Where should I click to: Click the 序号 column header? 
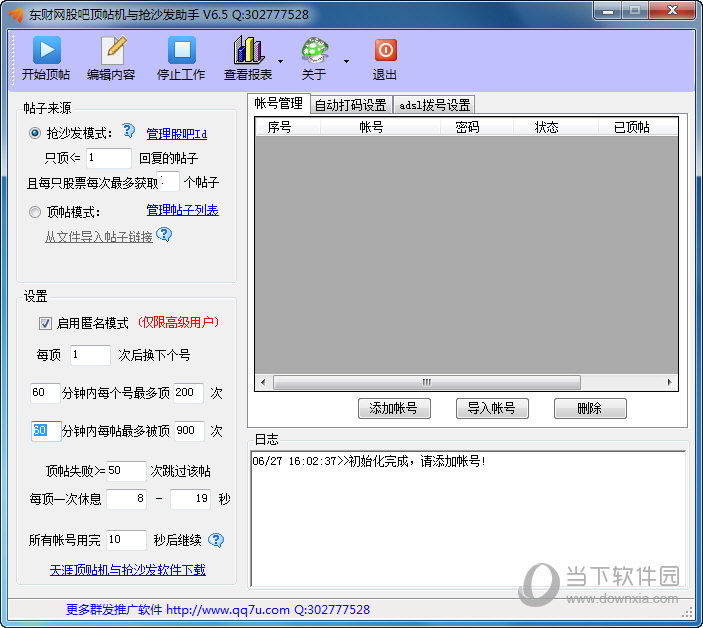[288, 127]
